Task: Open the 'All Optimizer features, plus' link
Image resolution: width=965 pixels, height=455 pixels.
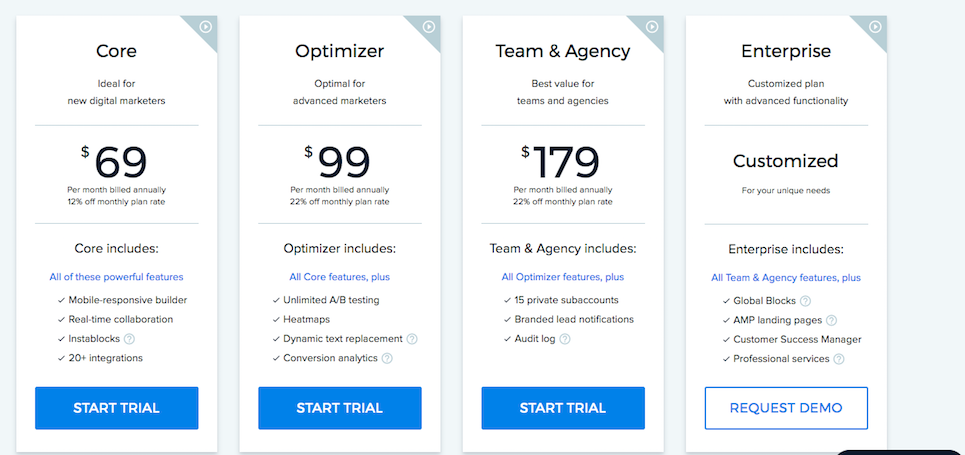Action: 563,277
